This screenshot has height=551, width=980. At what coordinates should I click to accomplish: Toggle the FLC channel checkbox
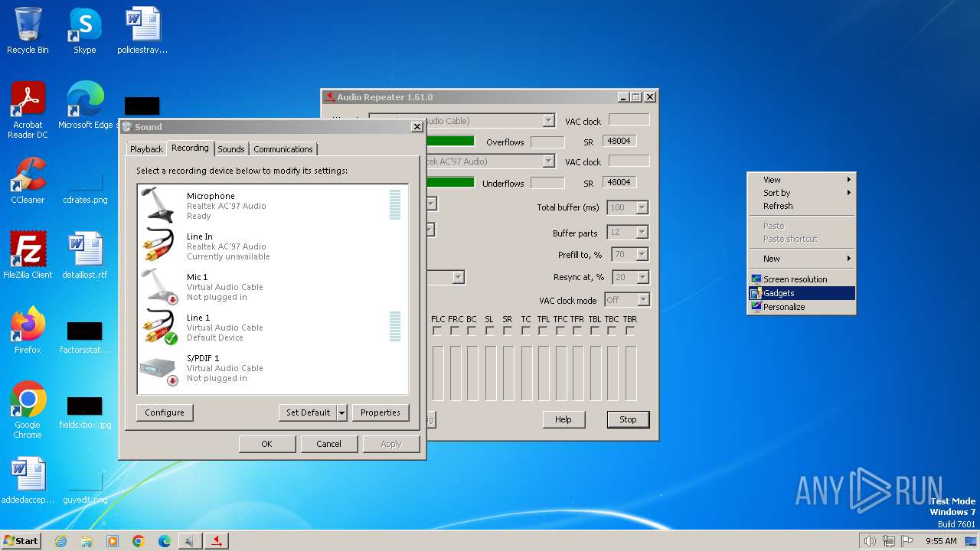[438, 331]
